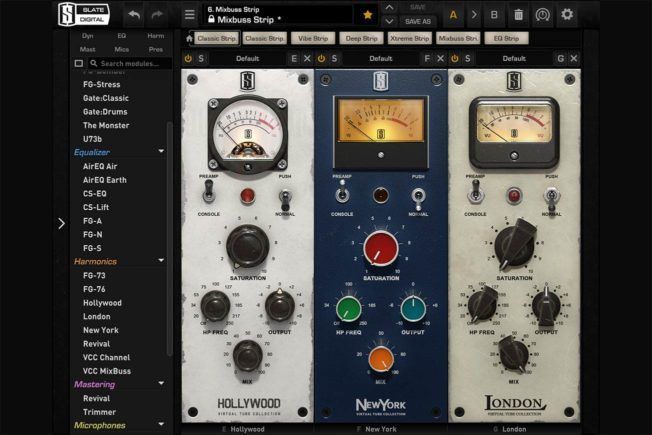Flip the Hollywood Preamp/Console switch
Screen dimensions: 652x435
click(209, 194)
